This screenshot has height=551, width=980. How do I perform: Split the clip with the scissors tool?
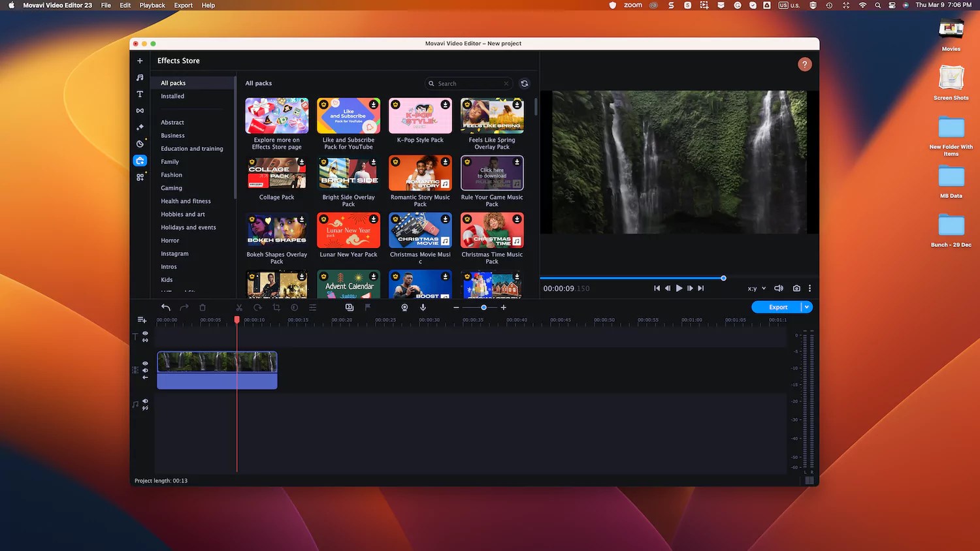239,307
